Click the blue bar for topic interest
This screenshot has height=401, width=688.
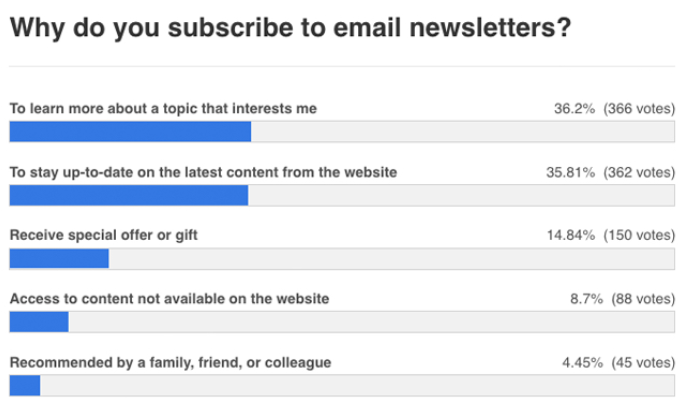pyautogui.click(x=130, y=132)
